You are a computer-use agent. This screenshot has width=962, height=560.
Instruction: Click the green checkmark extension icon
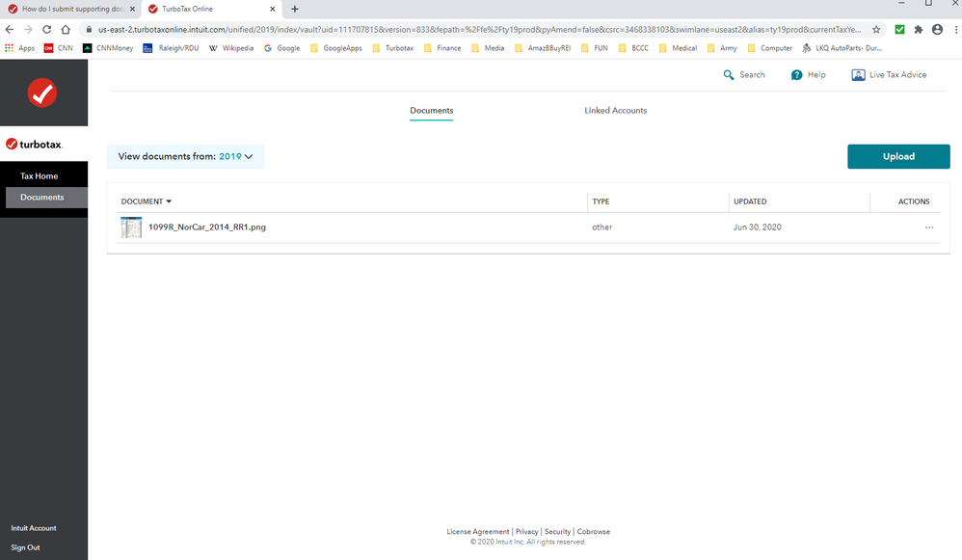[899, 30]
